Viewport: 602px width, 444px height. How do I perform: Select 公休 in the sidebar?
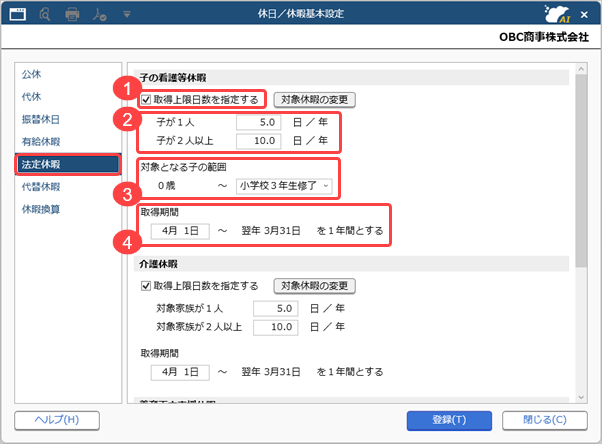31,74
